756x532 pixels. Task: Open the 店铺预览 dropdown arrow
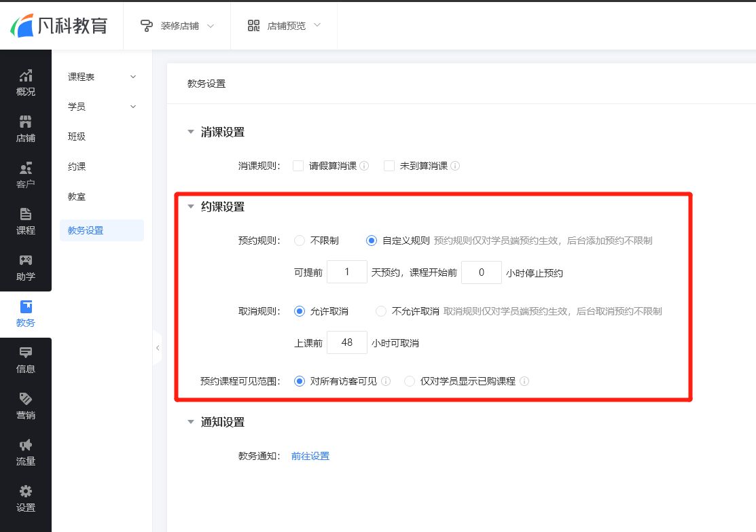[317, 25]
